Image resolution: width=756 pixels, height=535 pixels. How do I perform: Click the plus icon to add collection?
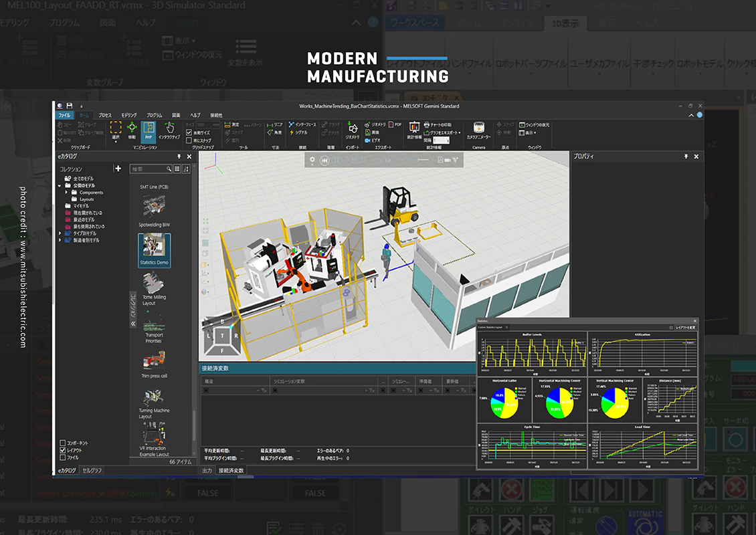(x=118, y=169)
